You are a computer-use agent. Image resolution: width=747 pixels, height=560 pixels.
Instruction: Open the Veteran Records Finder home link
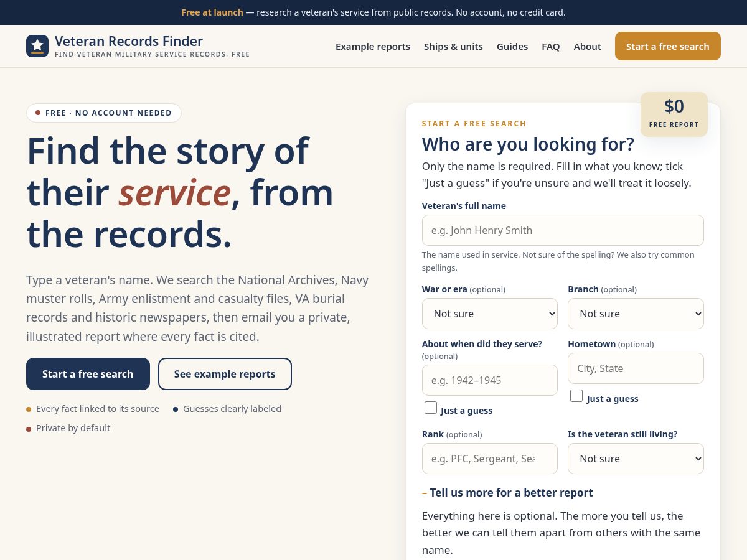[x=138, y=46]
